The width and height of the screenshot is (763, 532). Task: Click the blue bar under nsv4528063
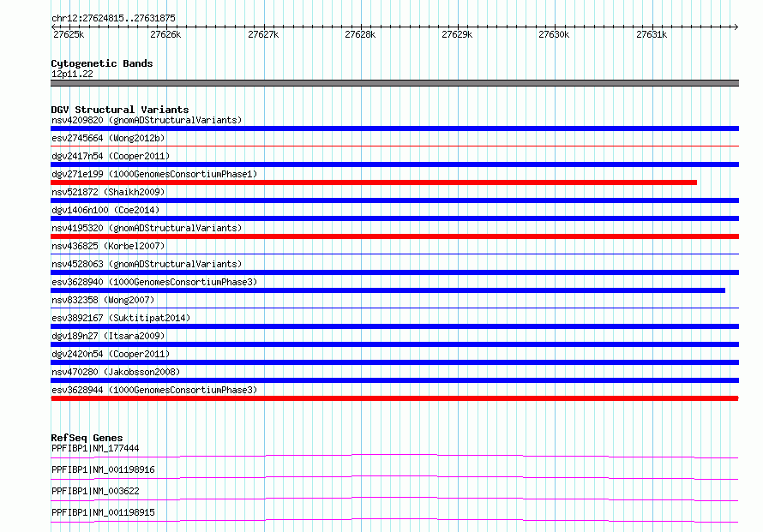click(394, 272)
